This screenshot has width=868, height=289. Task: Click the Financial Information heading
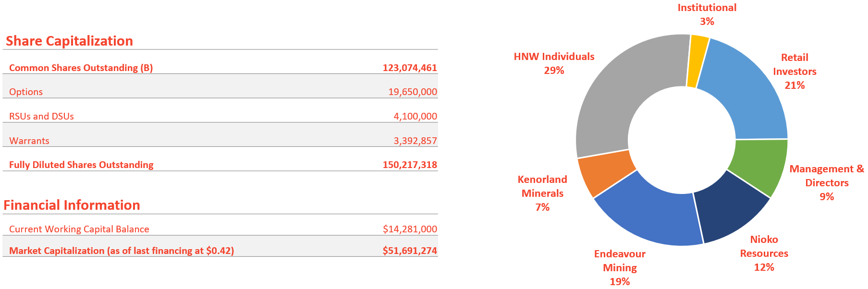[72, 205]
